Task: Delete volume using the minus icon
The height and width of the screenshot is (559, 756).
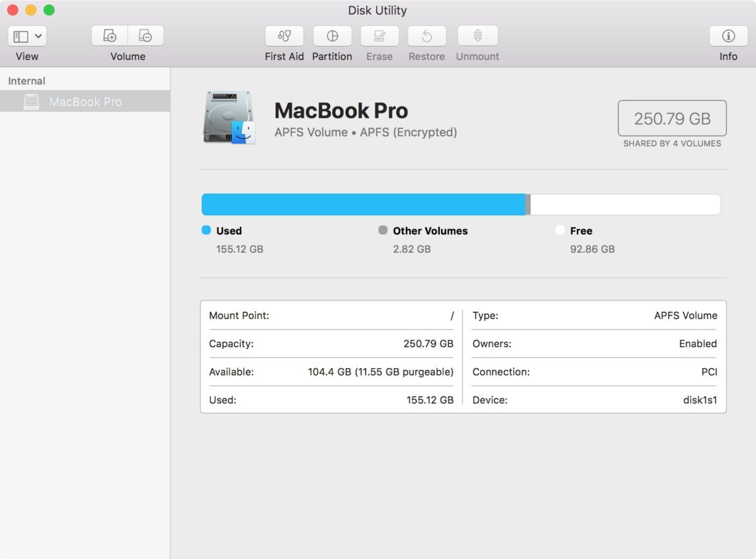Action: click(146, 36)
